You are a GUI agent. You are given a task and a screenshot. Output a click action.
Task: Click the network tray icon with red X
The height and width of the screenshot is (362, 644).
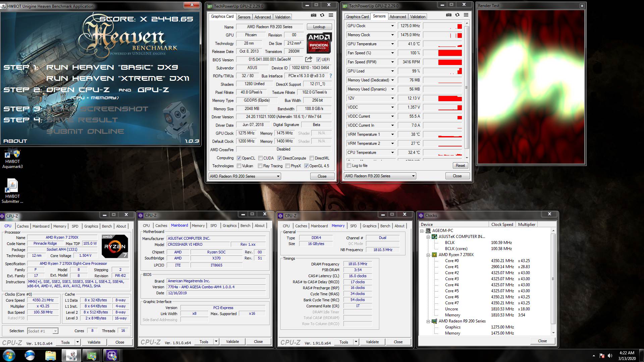coord(602,356)
